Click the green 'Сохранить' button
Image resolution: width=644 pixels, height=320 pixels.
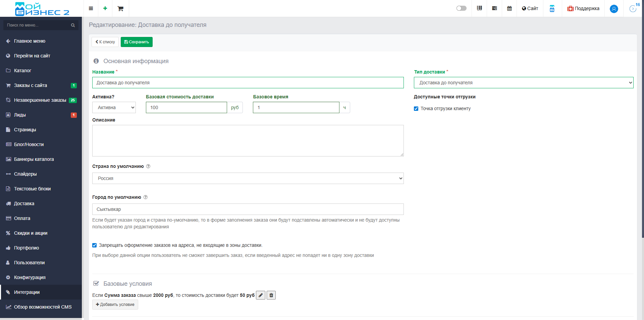[x=137, y=42]
